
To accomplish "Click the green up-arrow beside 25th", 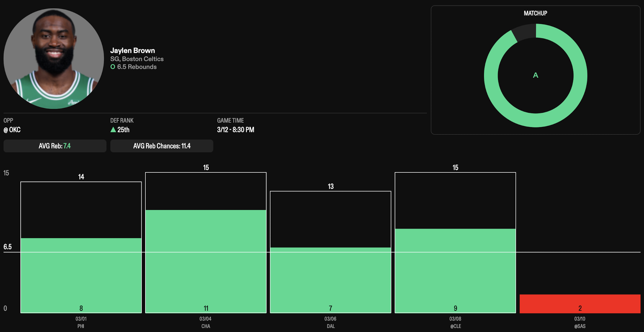I will pyautogui.click(x=113, y=130).
